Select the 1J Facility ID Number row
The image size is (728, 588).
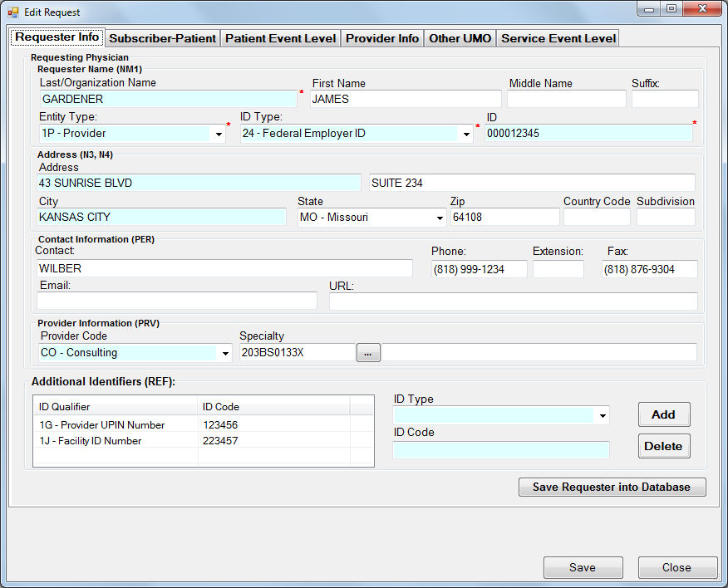pos(116,441)
